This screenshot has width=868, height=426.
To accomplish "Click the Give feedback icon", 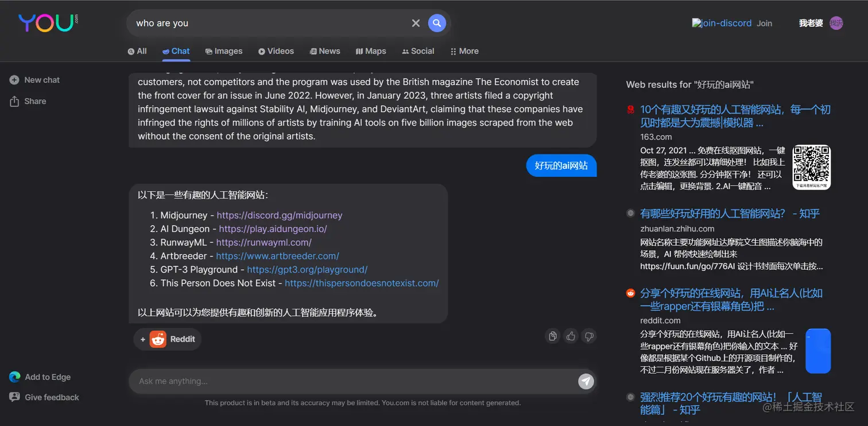I will click(x=14, y=397).
